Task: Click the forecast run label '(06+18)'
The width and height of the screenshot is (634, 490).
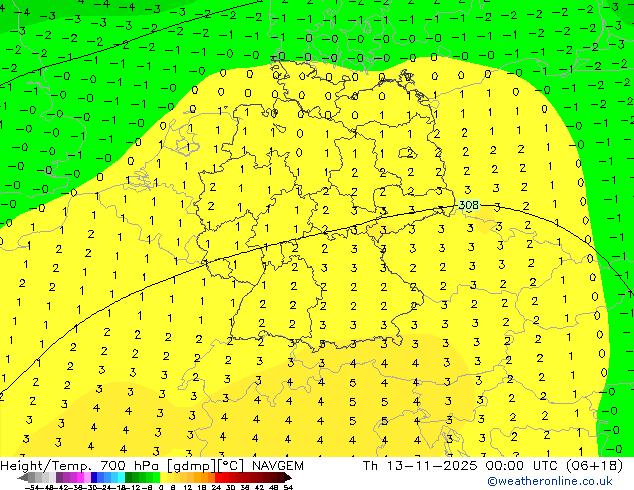Action: pyautogui.click(x=594, y=466)
